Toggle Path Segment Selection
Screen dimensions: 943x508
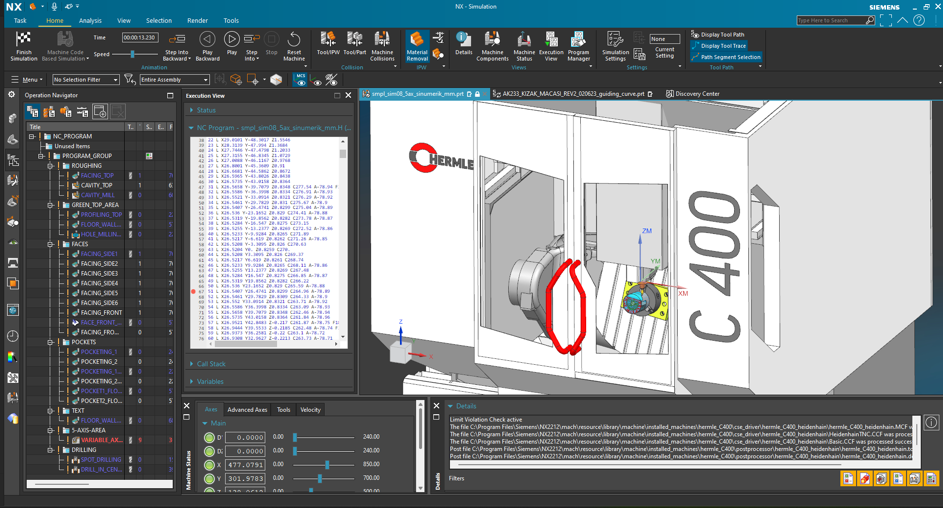[x=726, y=57]
